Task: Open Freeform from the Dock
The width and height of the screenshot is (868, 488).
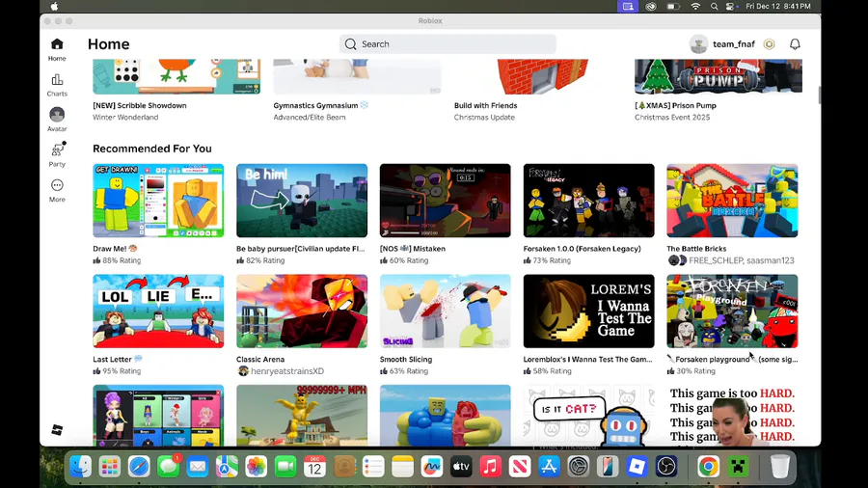Action: tap(432, 467)
